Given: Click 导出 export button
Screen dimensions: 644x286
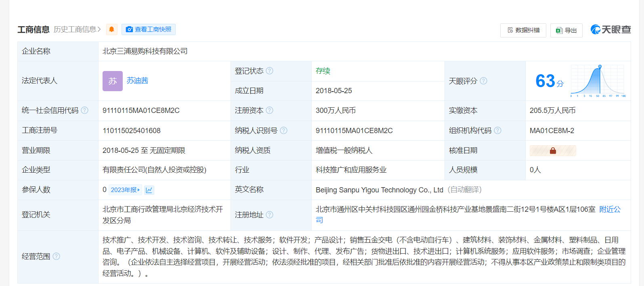Looking at the screenshot, I should coord(566,30).
